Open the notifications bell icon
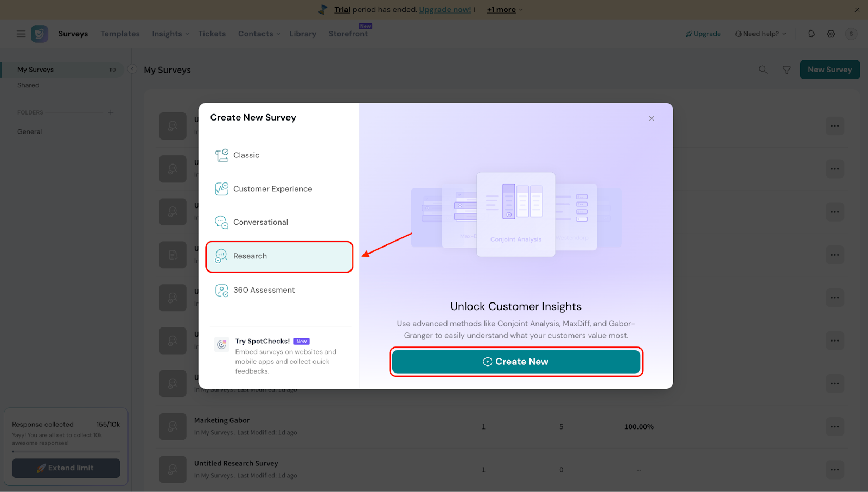 click(x=811, y=34)
